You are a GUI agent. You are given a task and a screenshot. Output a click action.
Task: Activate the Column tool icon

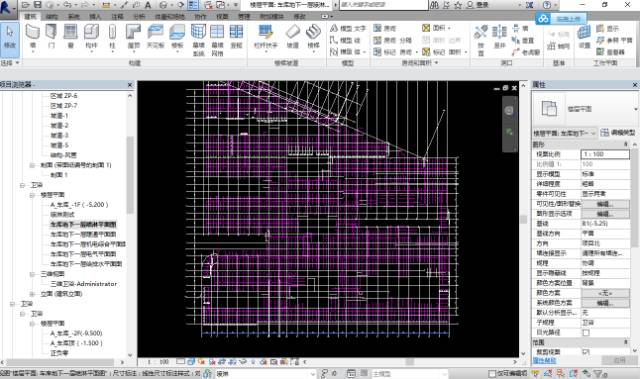112,36
